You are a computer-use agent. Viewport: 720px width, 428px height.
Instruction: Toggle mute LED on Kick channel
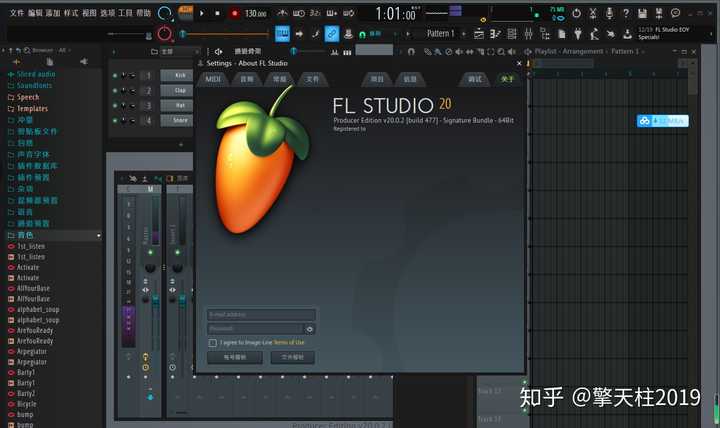pyautogui.click(x=115, y=75)
